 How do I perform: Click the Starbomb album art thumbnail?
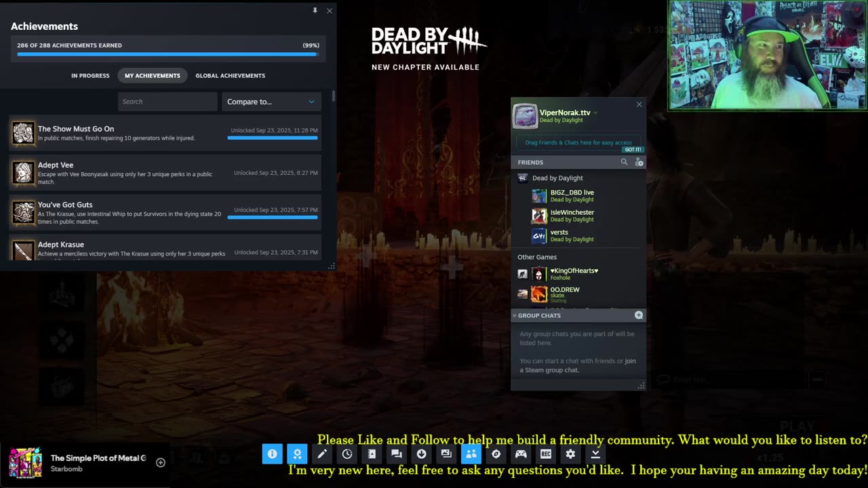pos(26,463)
